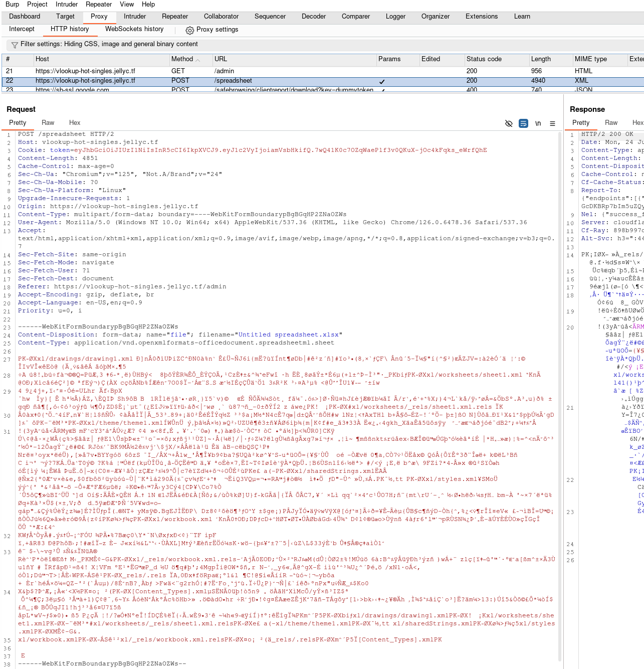Select history row 23 safebrowsing request

pos(323,90)
